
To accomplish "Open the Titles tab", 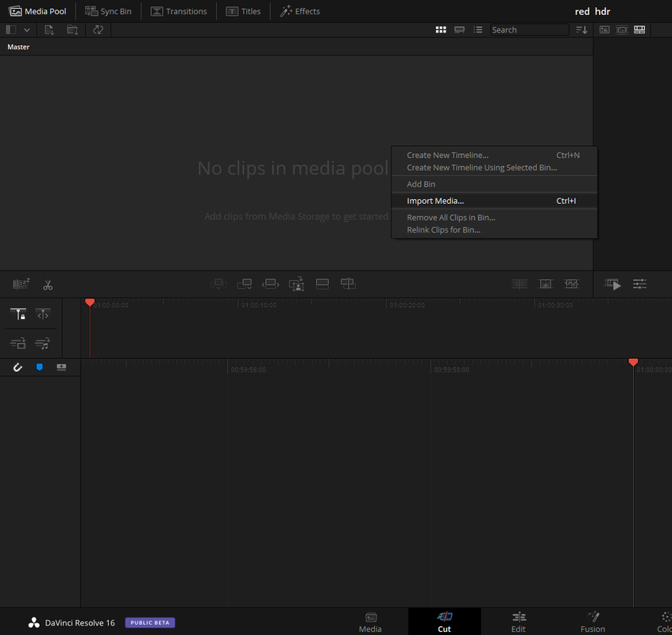I will pyautogui.click(x=243, y=11).
